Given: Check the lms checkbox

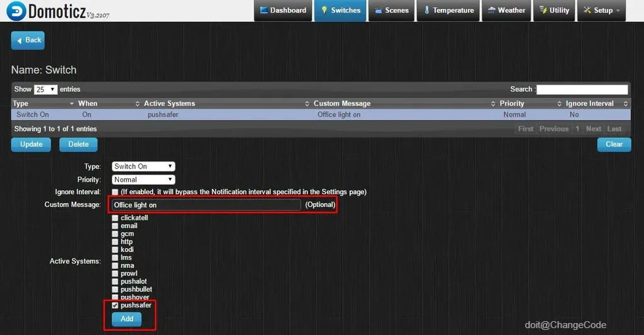Looking at the screenshot, I should [115, 258].
